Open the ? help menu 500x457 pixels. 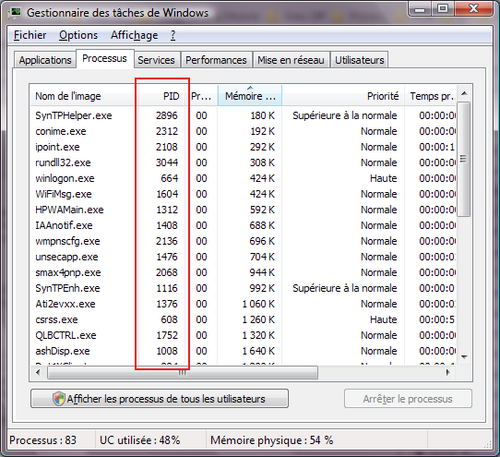[x=173, y=35]
